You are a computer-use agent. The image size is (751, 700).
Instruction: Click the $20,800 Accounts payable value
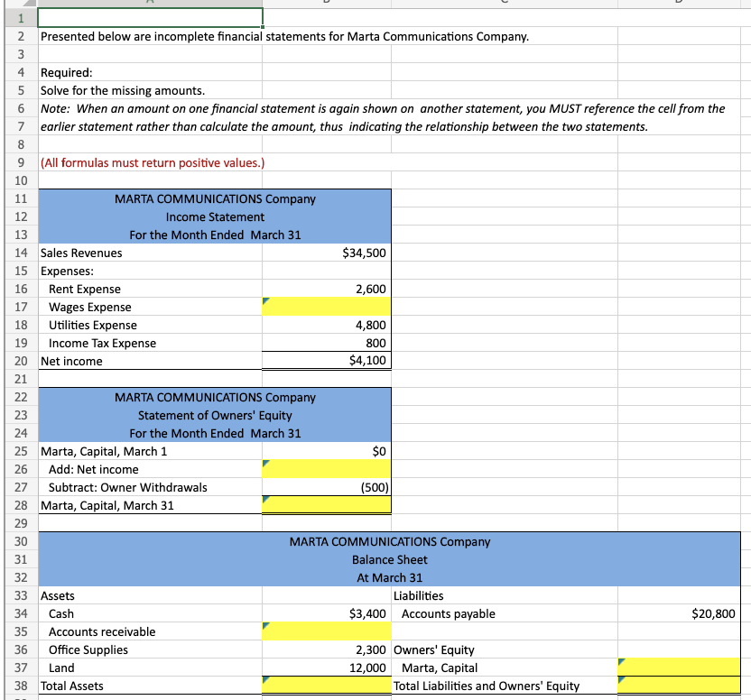click(713, 613)
